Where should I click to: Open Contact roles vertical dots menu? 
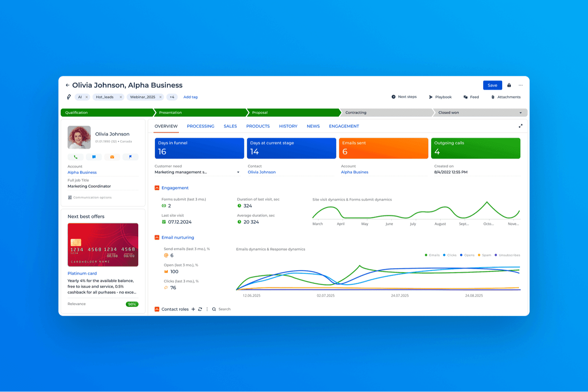click(207, 309)
